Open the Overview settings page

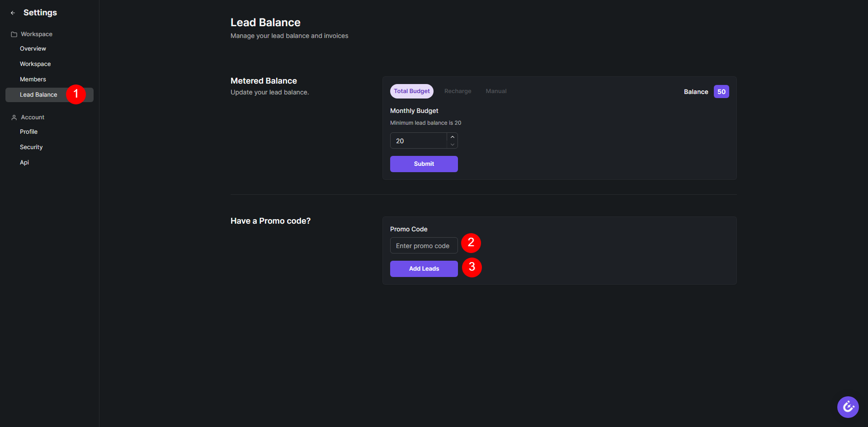(x=33, y=49)
